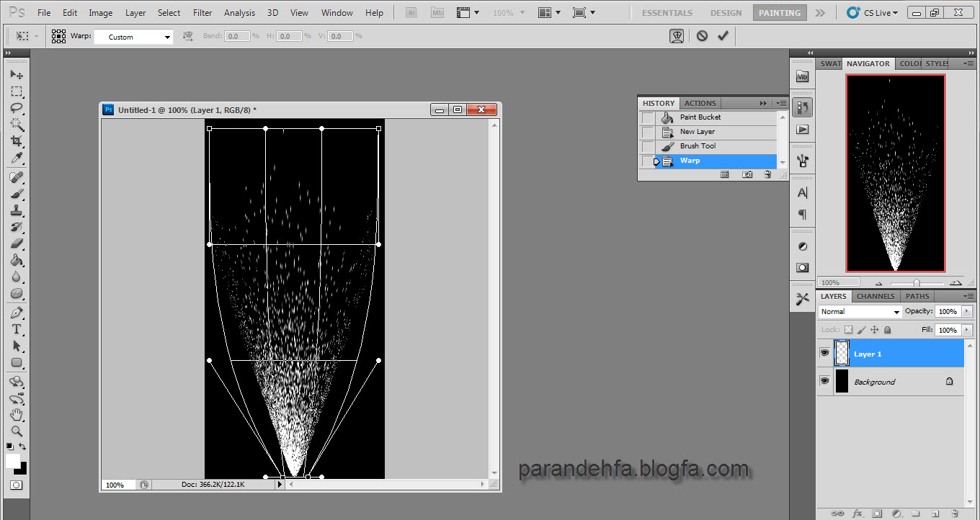The image size is (980, 520).
Task: Select the Eraser tool
Action: [17, 243]
